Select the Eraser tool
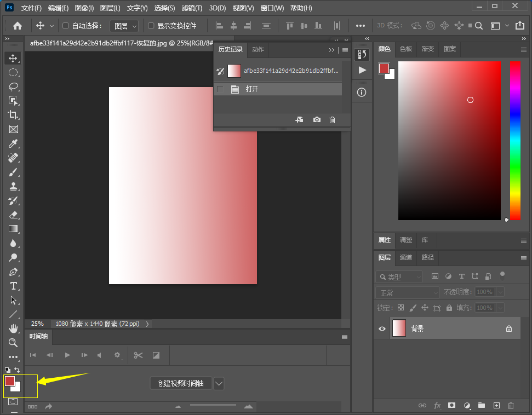 (x=13, y=215)
